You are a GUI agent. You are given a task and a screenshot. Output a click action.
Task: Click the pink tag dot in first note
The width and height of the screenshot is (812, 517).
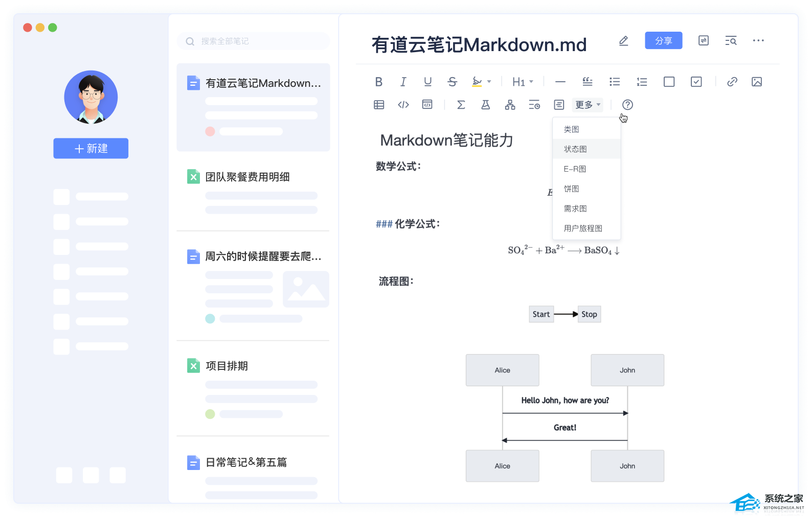click(210, 131)
